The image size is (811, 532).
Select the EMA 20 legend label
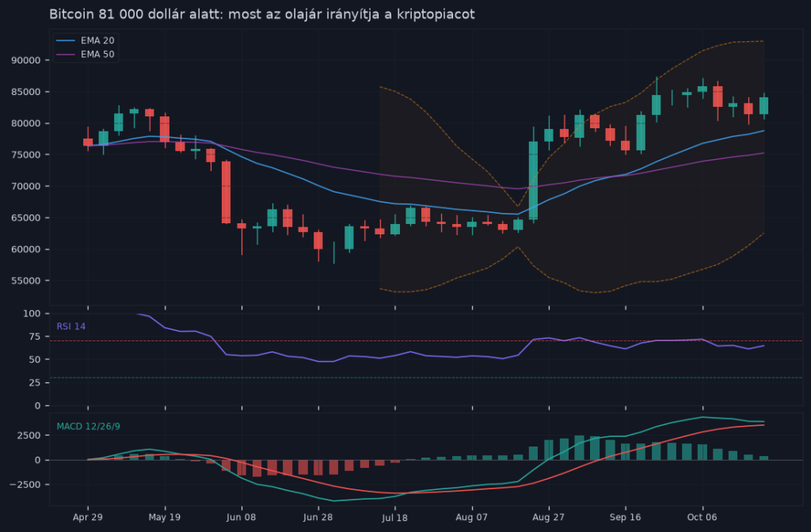point(97,40)
